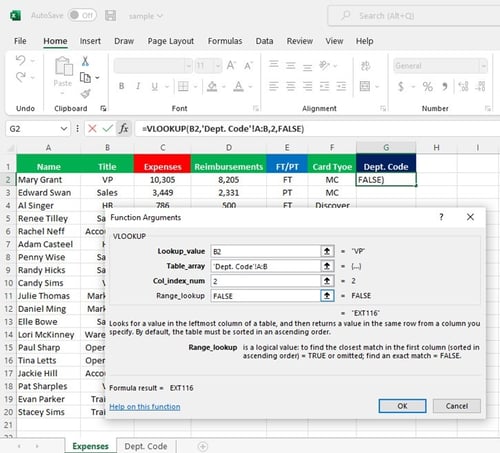Expand the Copy options arrow

(x=97, y=78)
